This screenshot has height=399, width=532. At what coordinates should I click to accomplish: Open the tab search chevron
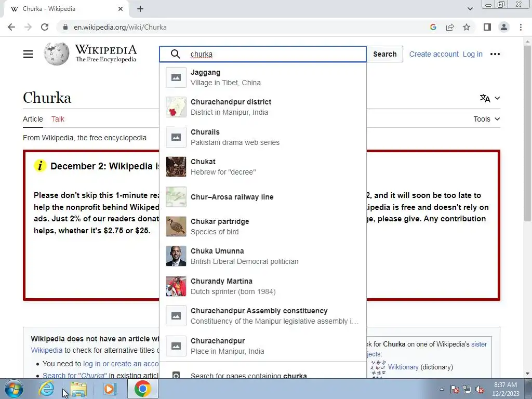click(470, 9)
